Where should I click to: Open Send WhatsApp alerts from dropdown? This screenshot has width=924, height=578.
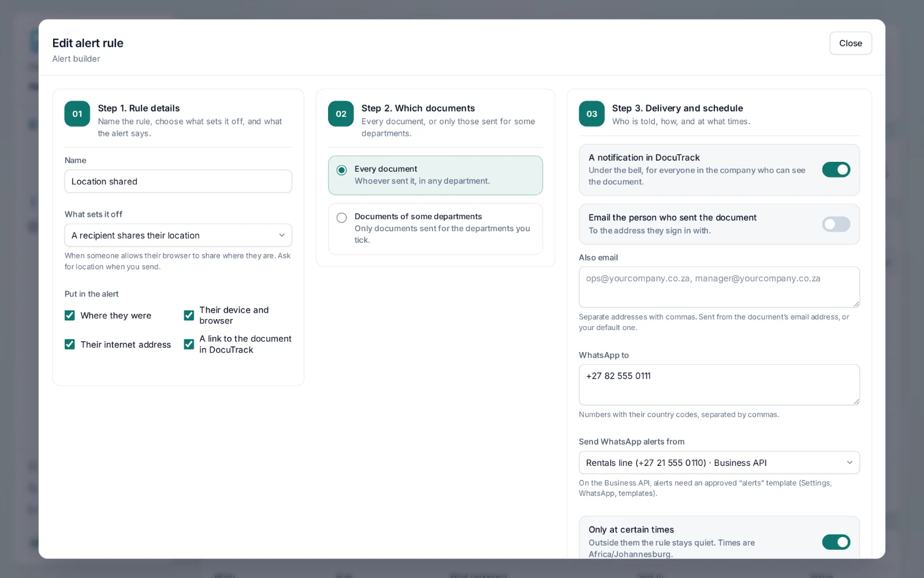coord(719,462)
